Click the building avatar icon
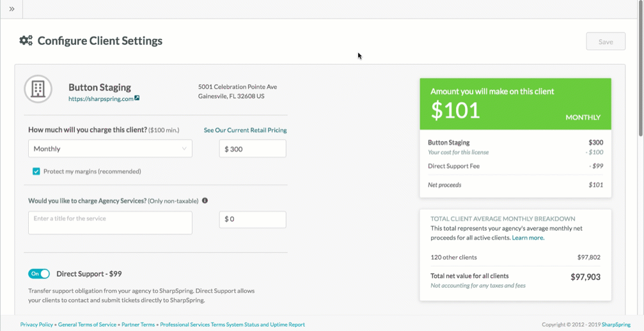 38,89
